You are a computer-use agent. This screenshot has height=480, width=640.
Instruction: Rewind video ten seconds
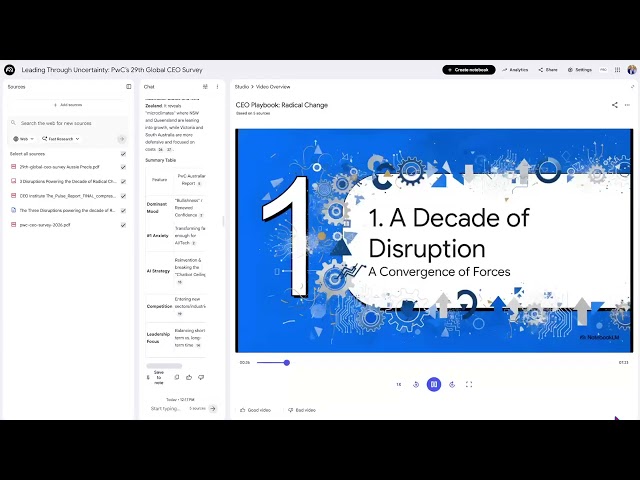(416, 384)
